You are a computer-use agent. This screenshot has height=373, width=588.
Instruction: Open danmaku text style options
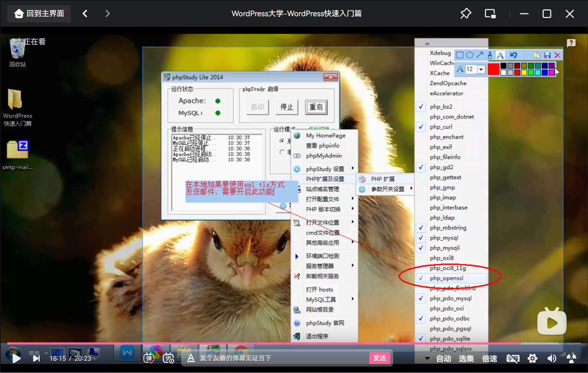click(x=191, y=358)
